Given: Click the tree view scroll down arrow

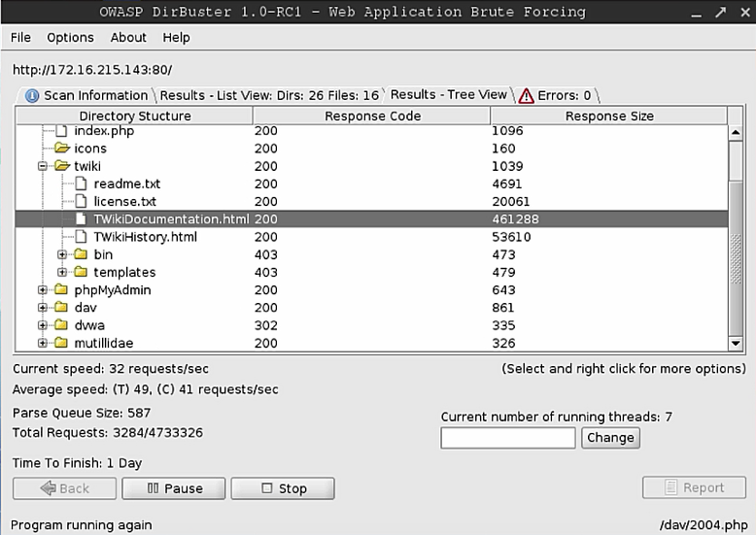Looking at the screenshot, I should [x=736, y=343].
